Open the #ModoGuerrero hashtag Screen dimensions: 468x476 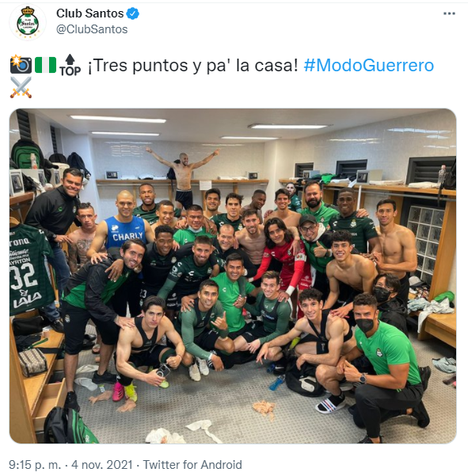tap(369, 65)
